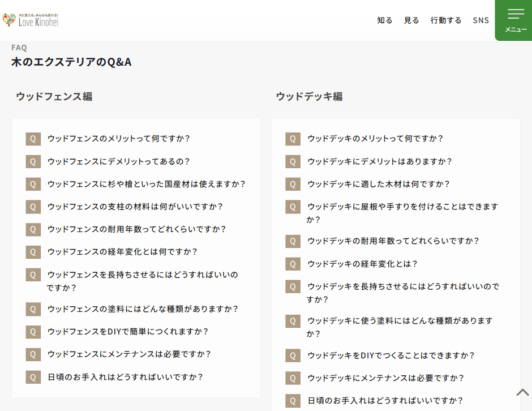Open the 行動する navigation menu item

tap(446, 20)
